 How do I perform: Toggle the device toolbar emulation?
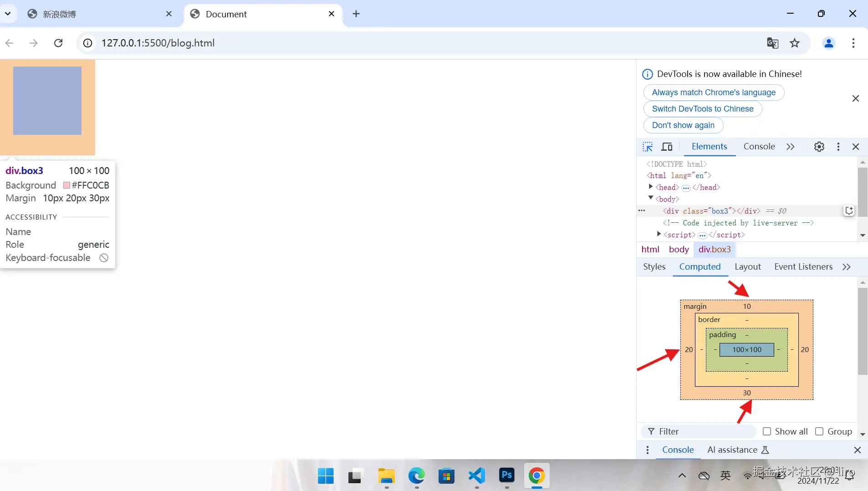667,147
